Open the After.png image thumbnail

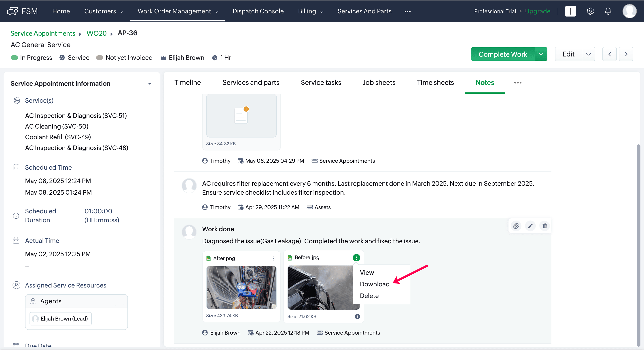click(x=241, y=287)
